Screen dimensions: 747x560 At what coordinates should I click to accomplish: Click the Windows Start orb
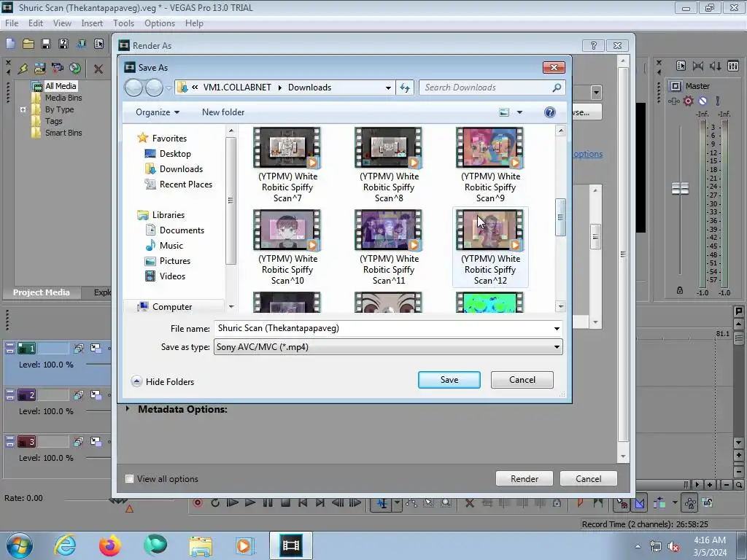tap(20, 545)
